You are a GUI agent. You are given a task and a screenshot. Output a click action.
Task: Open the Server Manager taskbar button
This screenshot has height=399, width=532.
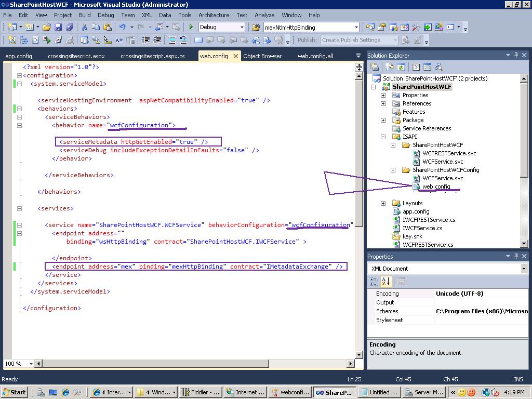pos(424,392)
